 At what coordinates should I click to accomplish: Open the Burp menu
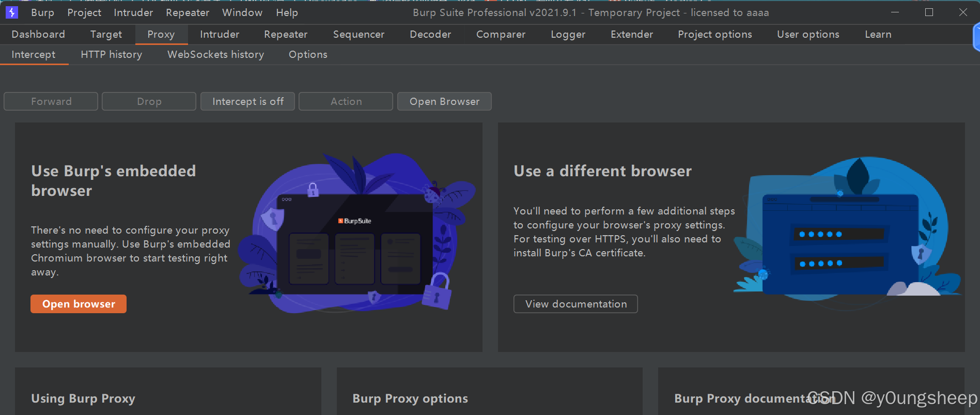(x=42, y=12)
